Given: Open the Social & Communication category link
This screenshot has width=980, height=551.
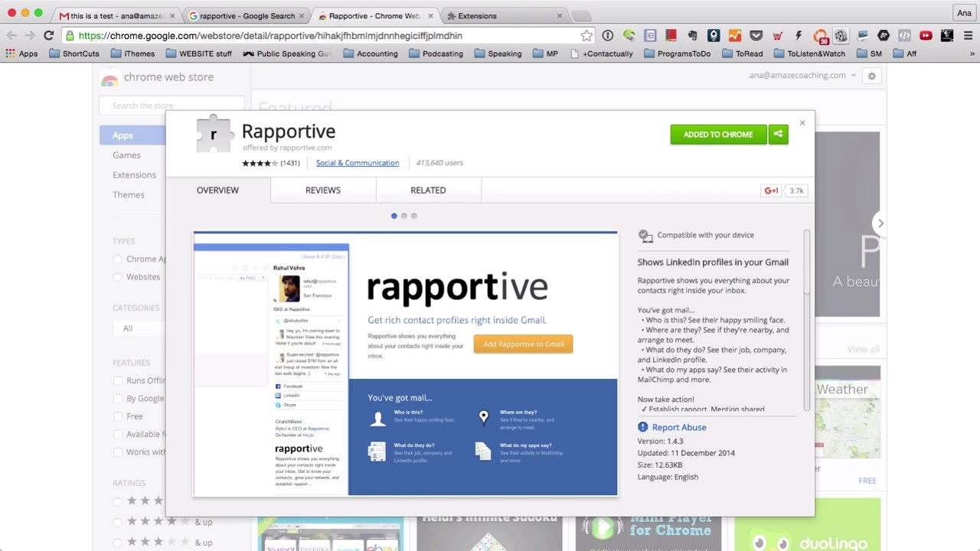Looking at the screenshot, I should [x=358, y=163].
